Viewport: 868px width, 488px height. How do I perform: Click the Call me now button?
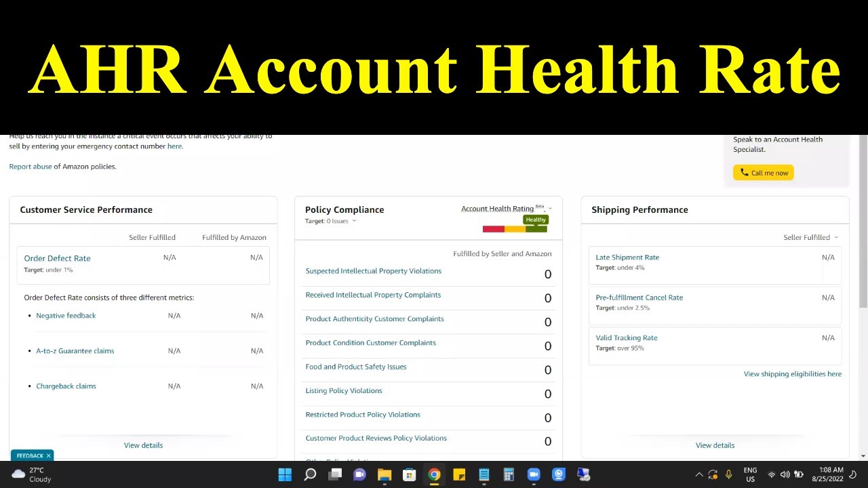click(x=764, y=173)
